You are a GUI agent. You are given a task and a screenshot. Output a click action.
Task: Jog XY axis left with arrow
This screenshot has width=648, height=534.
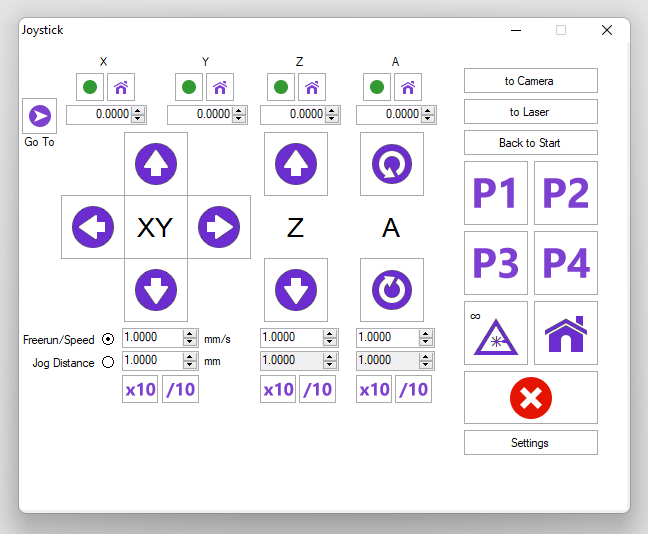93,227
